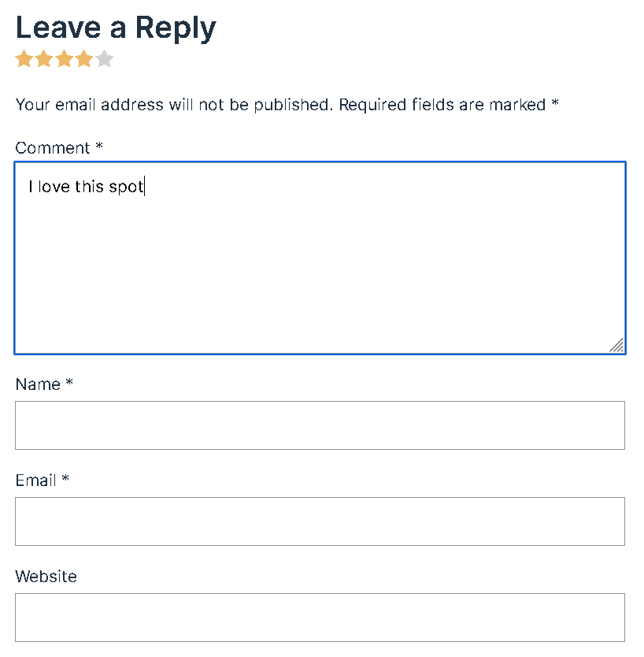Click the "Email" field label
Image resolution: width=644 pixels, height=657 pixels.
[x=35, y=481]
